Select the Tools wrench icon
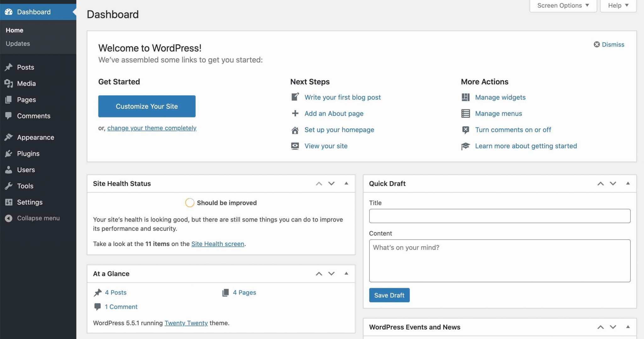This screenshot has width=644, height=339. 9,186
